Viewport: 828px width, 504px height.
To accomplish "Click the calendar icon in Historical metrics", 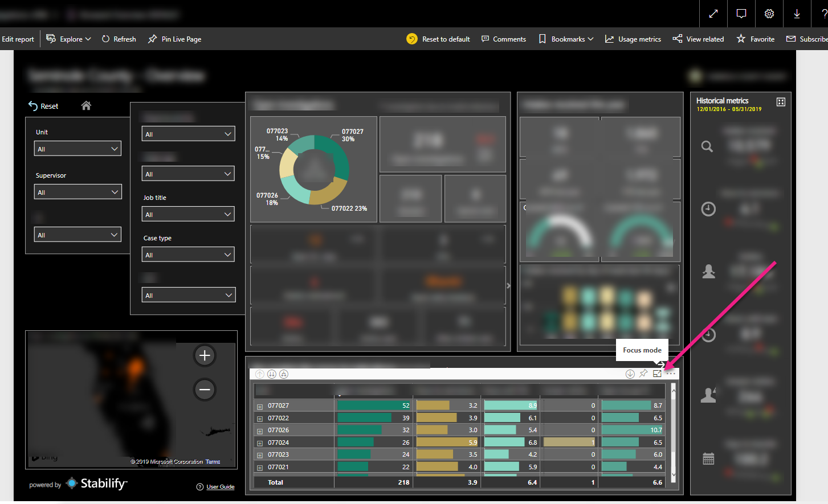I will tap(708, 459).
